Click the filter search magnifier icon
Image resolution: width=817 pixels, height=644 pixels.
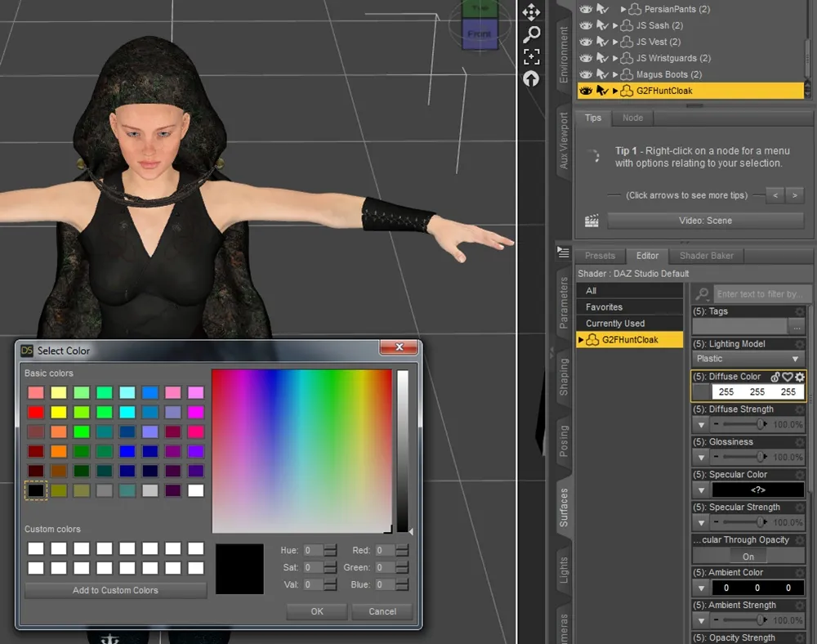click(x=702, y=294)
